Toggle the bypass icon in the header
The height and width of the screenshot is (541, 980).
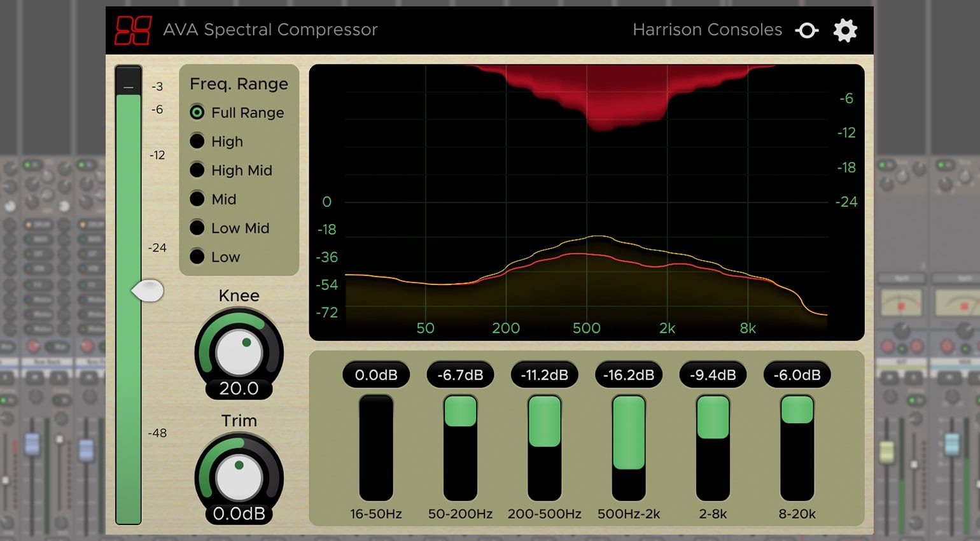(806, 29)
